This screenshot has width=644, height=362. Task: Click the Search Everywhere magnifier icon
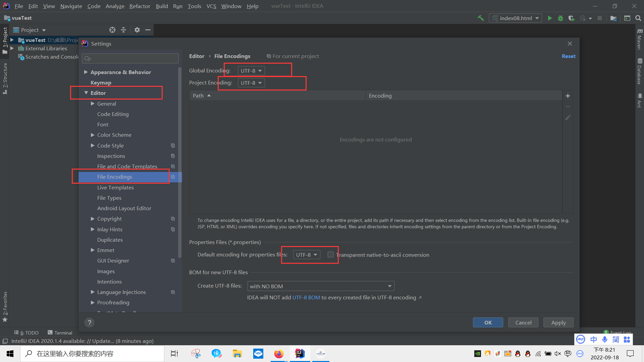pos(638,18)
